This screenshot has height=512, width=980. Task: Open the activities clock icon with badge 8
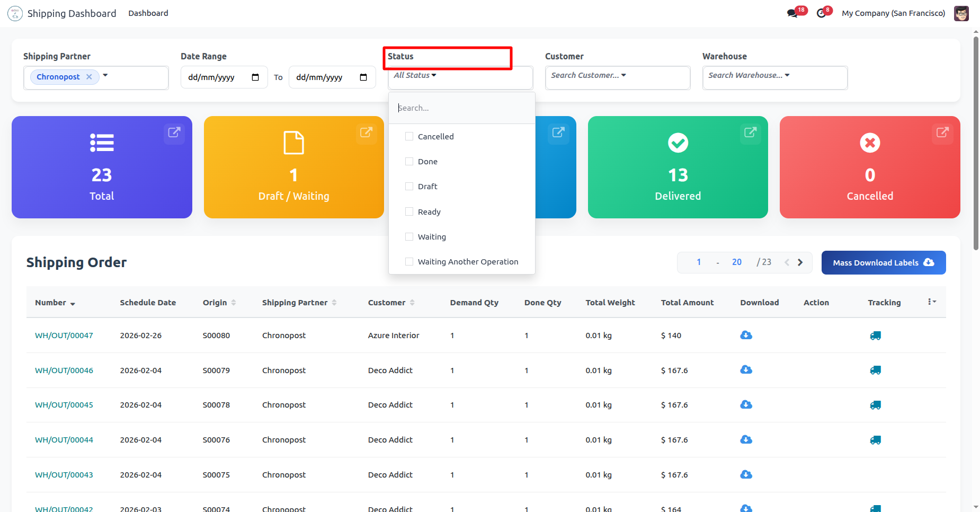822,13
